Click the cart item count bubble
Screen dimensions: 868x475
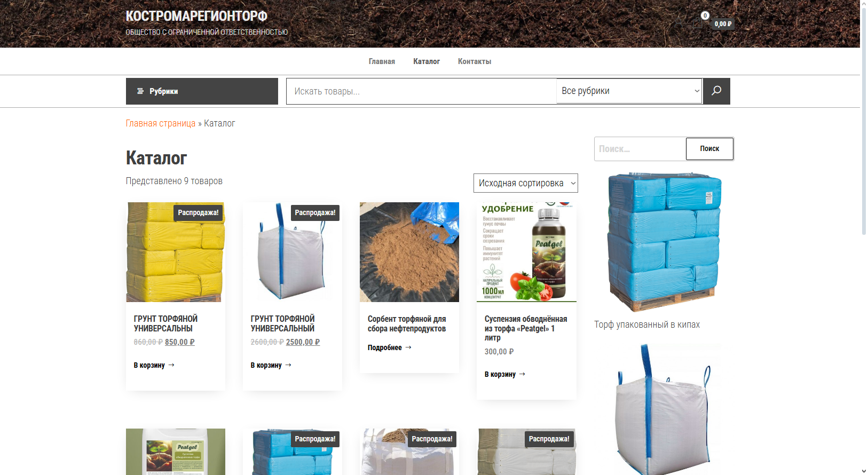[x=705, y=15]
